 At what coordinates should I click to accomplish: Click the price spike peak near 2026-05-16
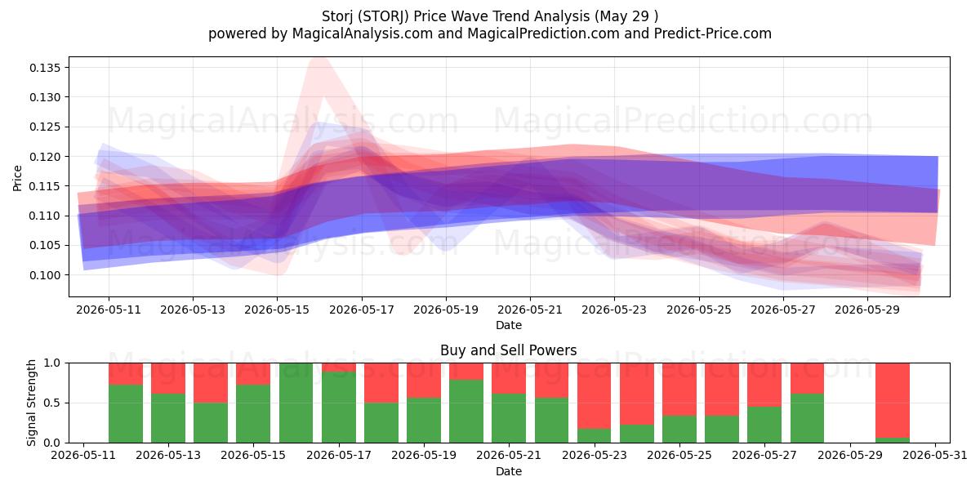(318, 60)
